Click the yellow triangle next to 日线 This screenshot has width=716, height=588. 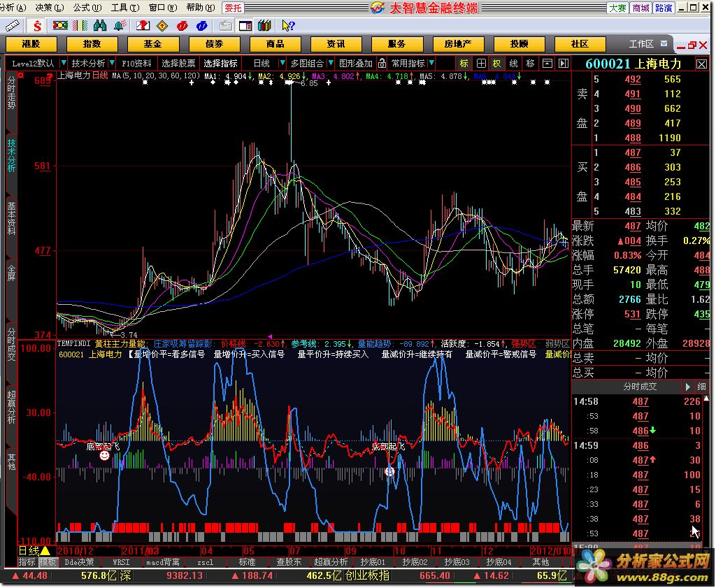45,550
